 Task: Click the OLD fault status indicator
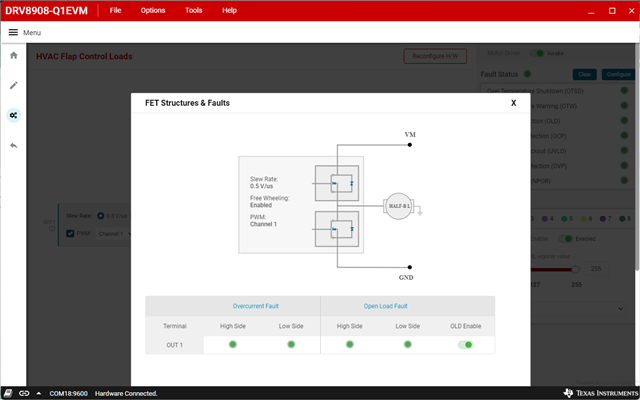624,121
